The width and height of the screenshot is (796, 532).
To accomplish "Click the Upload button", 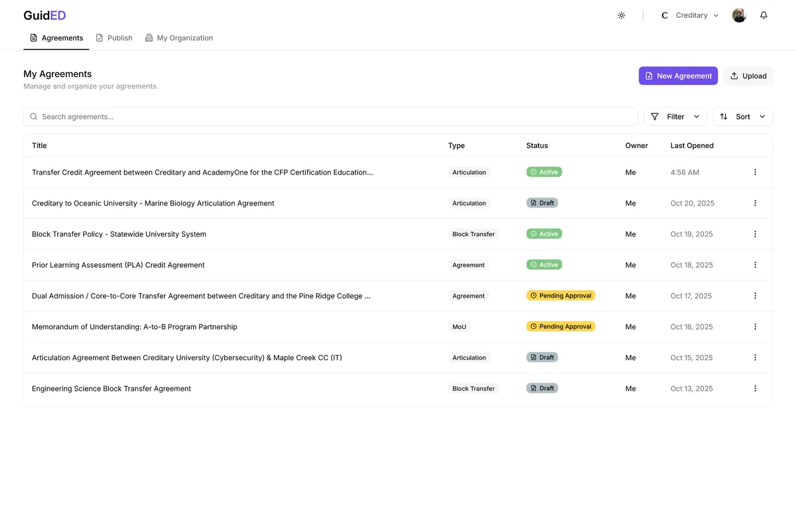I will [x=748, y=76].
